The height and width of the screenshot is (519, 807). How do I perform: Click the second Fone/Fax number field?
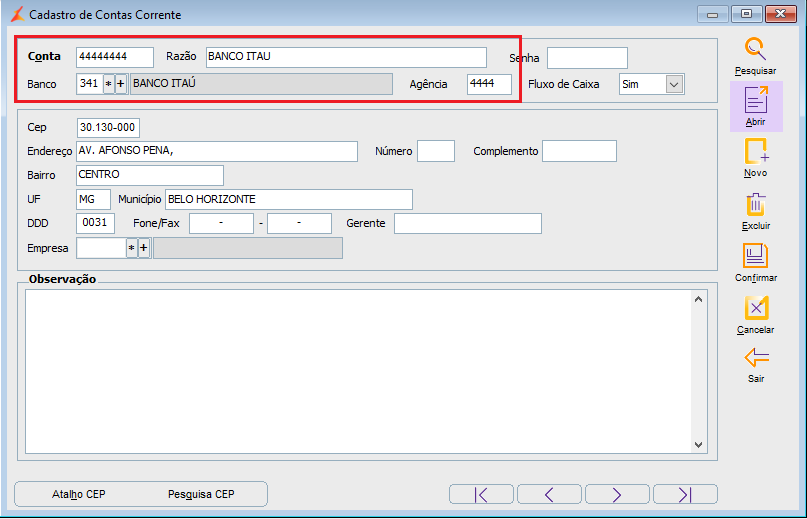(x=299, y=223)
